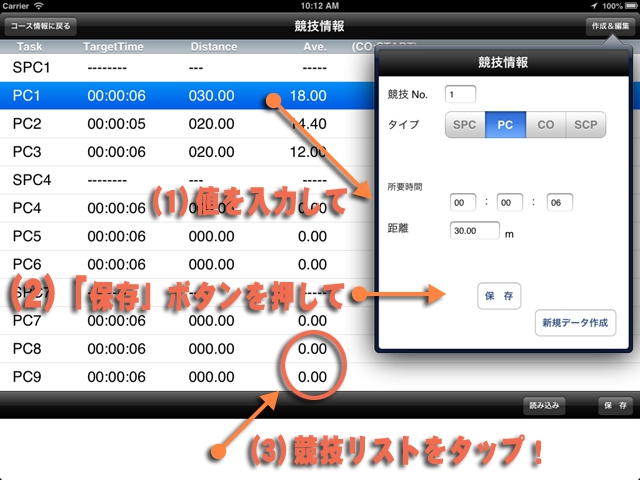The height and width of the screenshot is (480, 640).
Task: Click the 競技 No. input field
Action: [x=461, y=94]
